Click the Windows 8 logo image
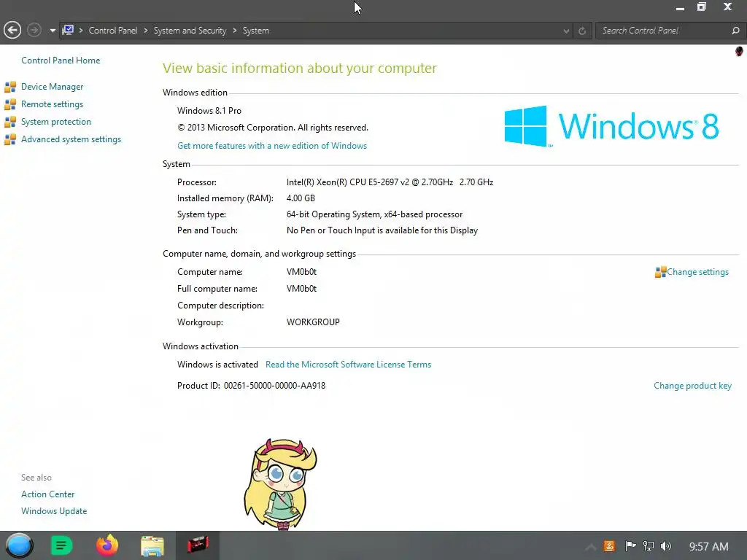The width and height of the screenshot is (747, 560). pyautogui.click(x=612, y=126)
